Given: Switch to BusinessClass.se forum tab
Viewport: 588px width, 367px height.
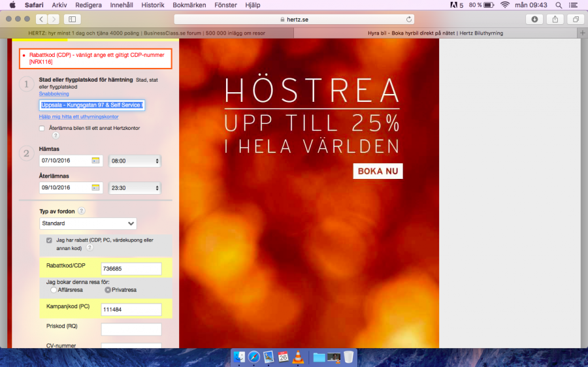Looking at the screenshot, I should point(146,33).
